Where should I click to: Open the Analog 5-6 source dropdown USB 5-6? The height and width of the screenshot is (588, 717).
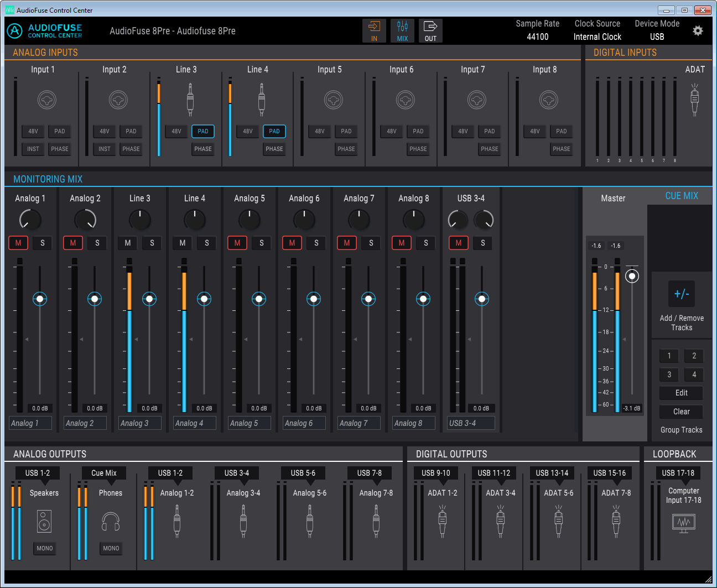click(303, 473)
